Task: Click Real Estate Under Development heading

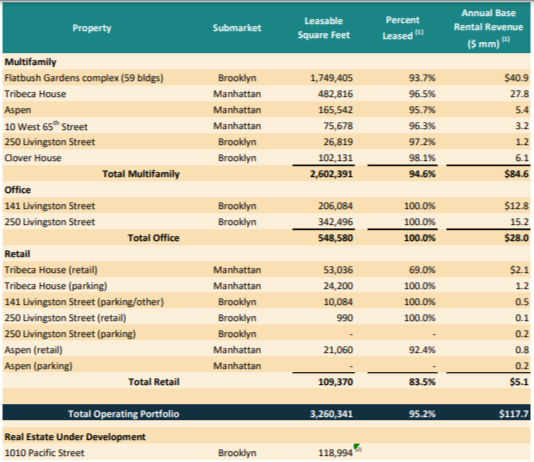Action: [75, 437]
